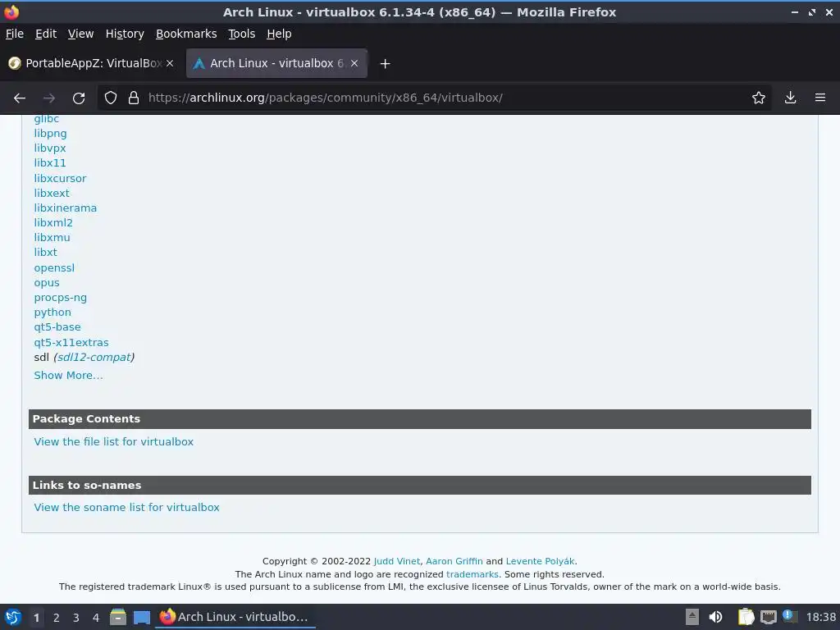Close the PortableAppZ tab

[170, 63]
